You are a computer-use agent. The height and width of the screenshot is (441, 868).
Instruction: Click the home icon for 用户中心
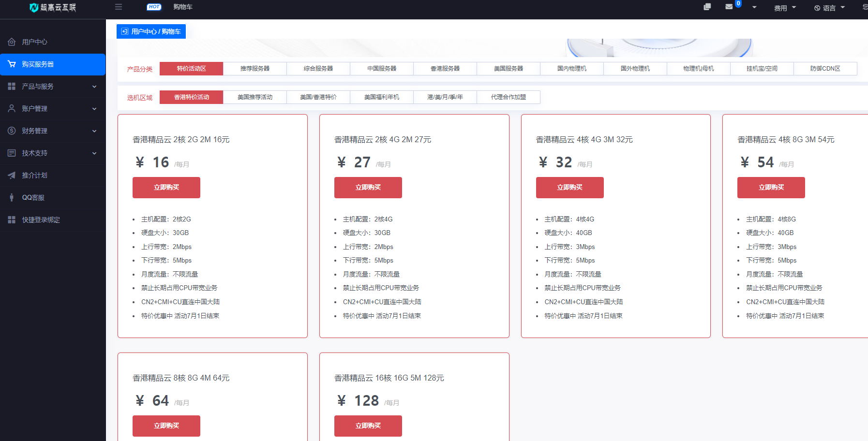12,42
